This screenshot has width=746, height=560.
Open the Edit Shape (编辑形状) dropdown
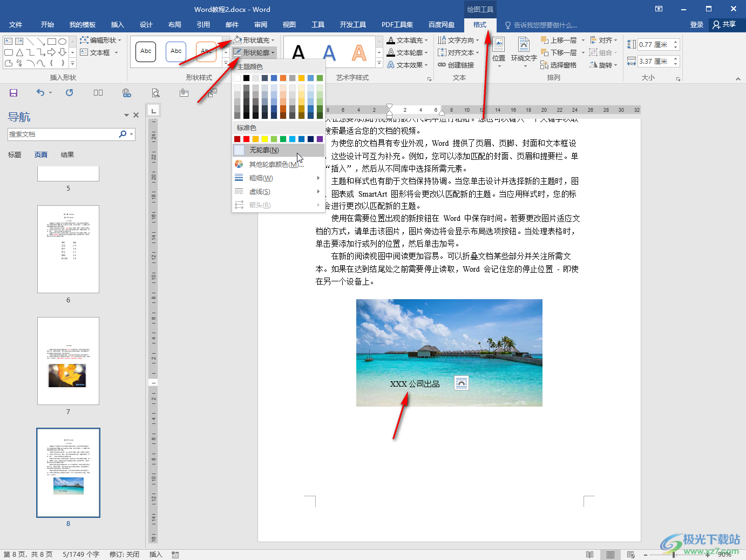tap(101, 40)
